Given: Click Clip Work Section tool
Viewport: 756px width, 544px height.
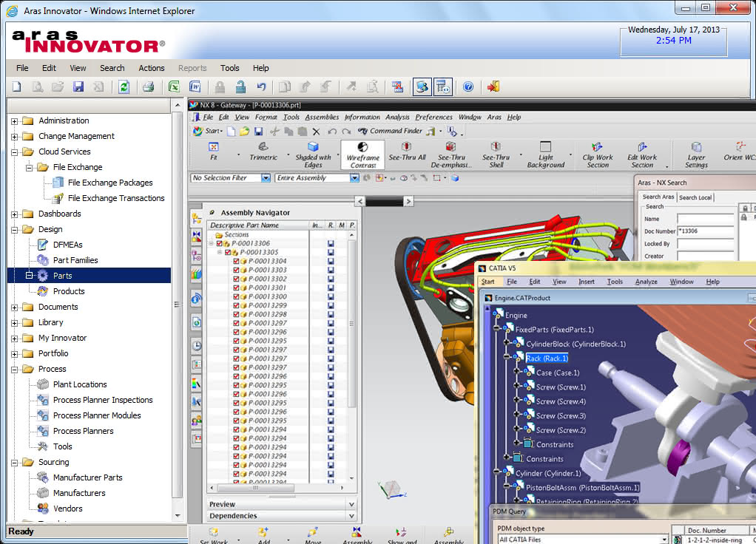Looking at the screenshot, I should tap(598, 154).
